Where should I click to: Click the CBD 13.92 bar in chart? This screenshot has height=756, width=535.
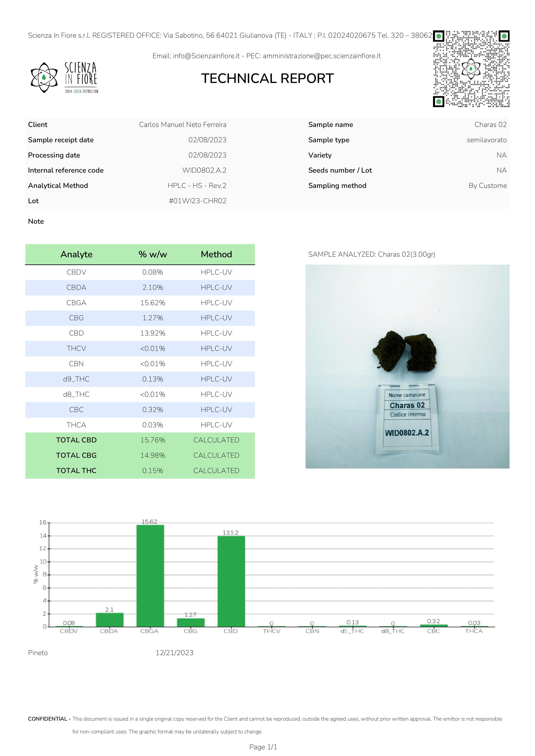231,581
